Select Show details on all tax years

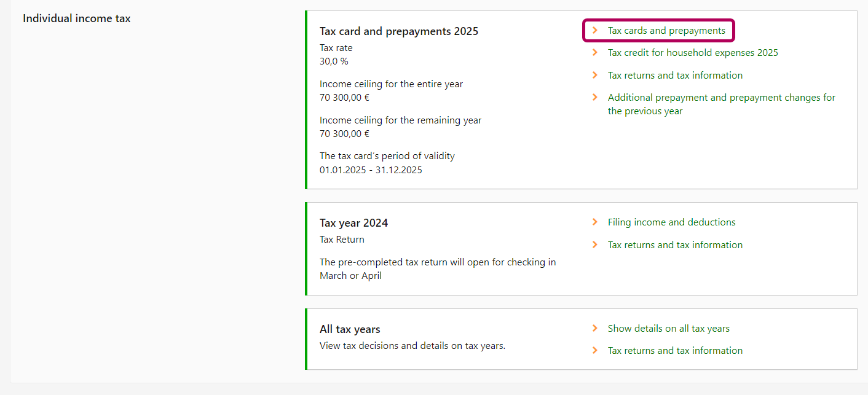tap(668, 329)
